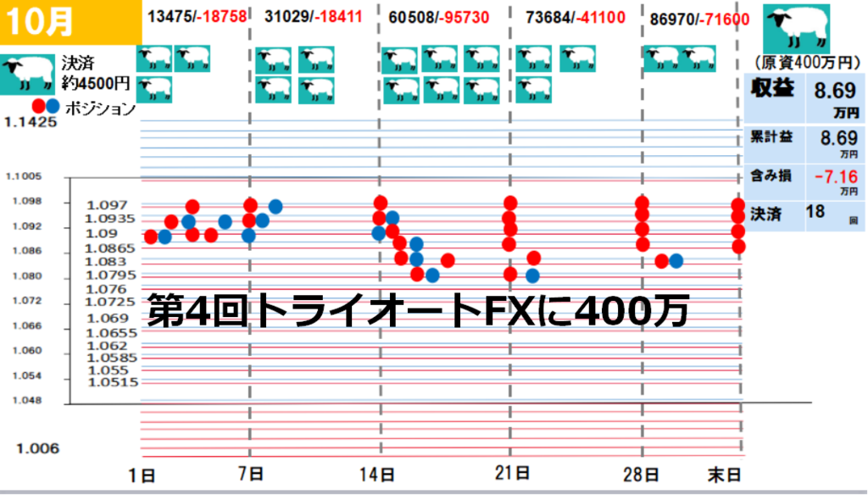The width and height of the screenshot is (868, 495).
Task: Click the 1.0795 grid price label
Action: coord(109,275)
